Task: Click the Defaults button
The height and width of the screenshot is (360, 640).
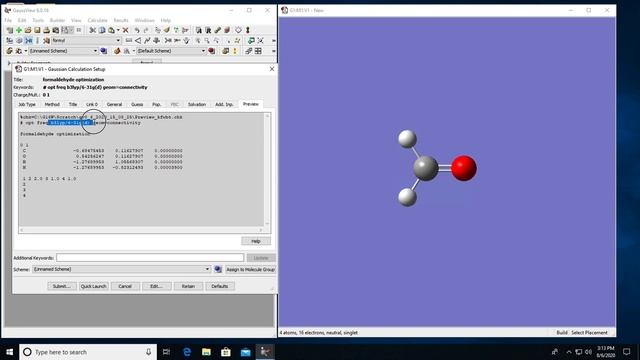Action: [220, 286]
